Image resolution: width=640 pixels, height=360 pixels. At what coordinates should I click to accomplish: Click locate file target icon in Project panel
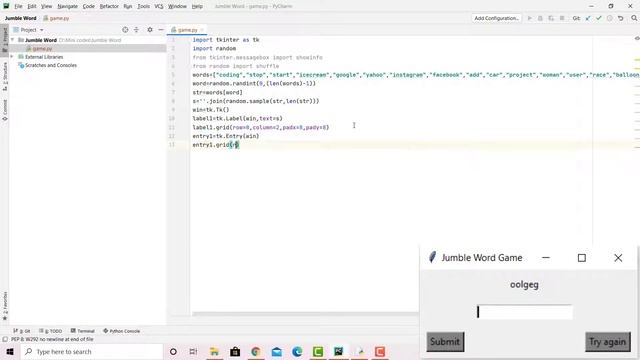click(125, 30)
